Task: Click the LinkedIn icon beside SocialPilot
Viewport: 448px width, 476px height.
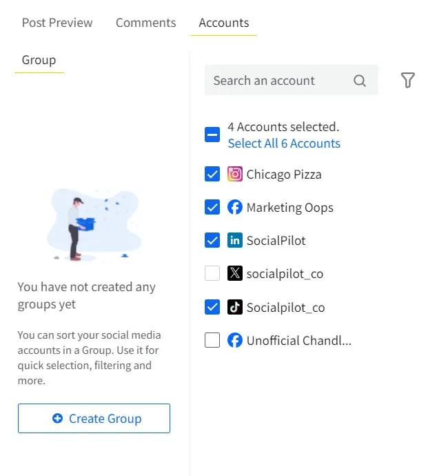Action: pyautogui.click(x=235, y=240)
